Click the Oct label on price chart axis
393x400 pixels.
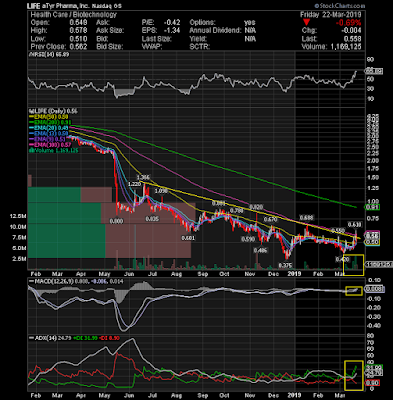224,274
